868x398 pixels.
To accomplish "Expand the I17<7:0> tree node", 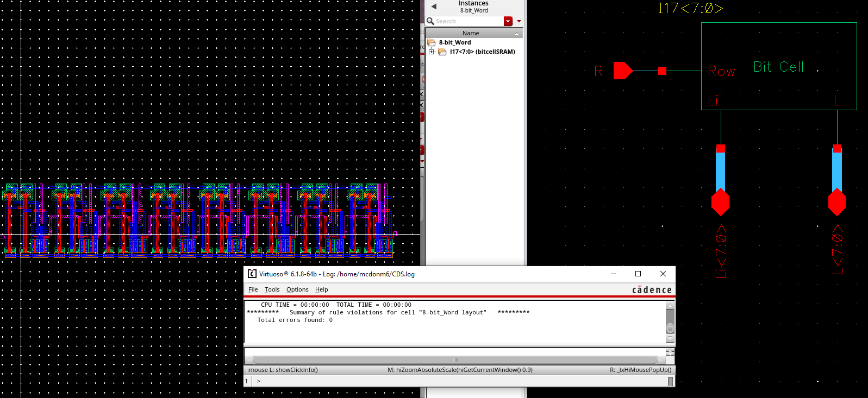I will click(x=432, y=52).
